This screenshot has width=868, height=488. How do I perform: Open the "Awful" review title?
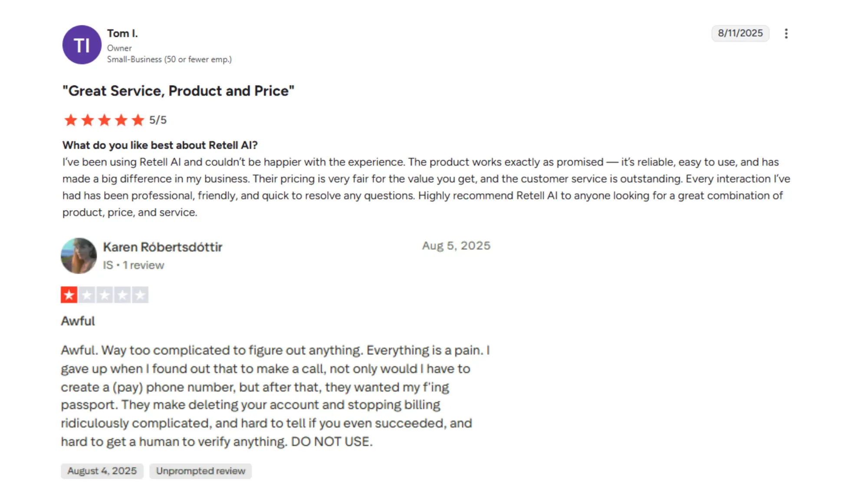[78, 321]
